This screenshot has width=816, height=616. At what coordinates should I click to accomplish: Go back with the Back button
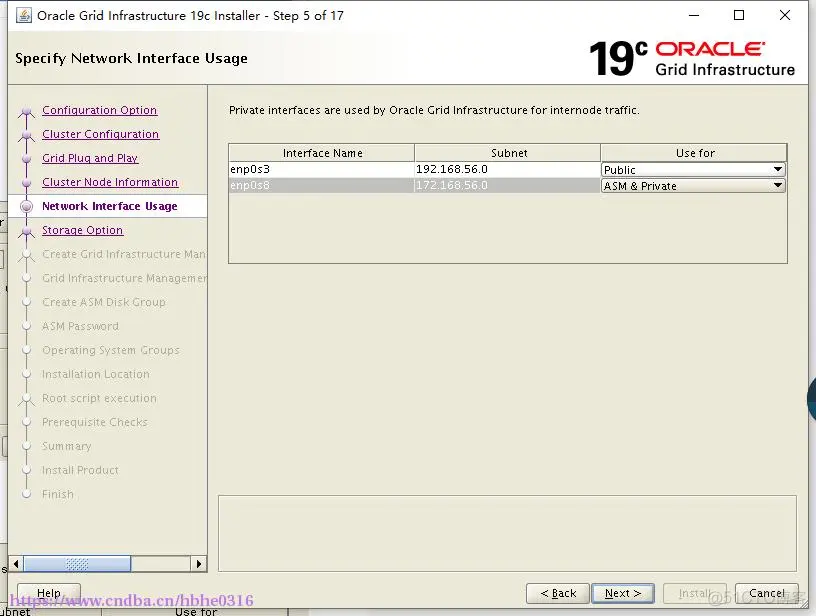pyautogui.click(x=558, y=593)
